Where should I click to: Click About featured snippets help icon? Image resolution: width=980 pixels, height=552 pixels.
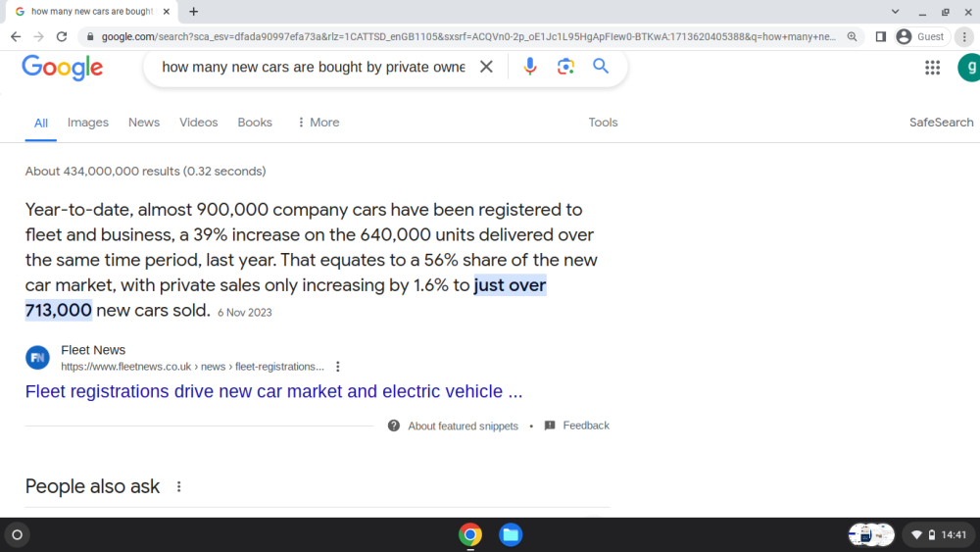[x=394, y=426]
